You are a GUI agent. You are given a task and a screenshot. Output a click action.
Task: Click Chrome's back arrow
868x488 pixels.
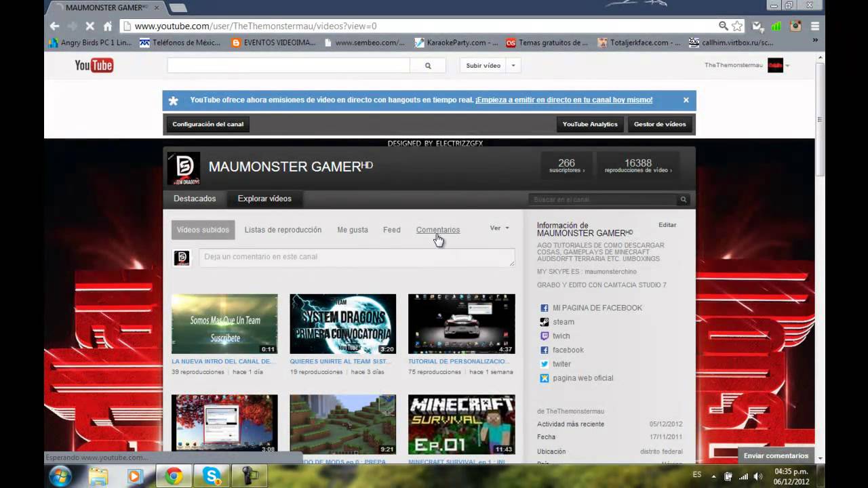55,26
